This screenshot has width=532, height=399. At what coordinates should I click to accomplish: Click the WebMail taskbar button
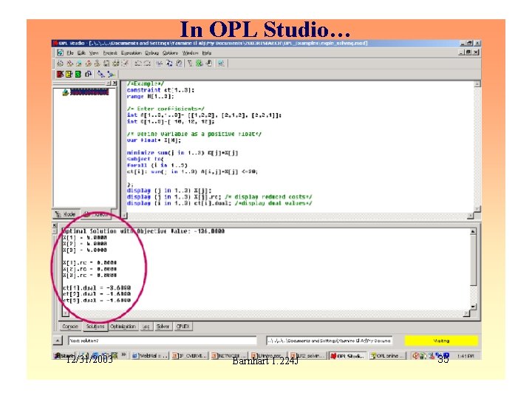[x=149, y=355]
